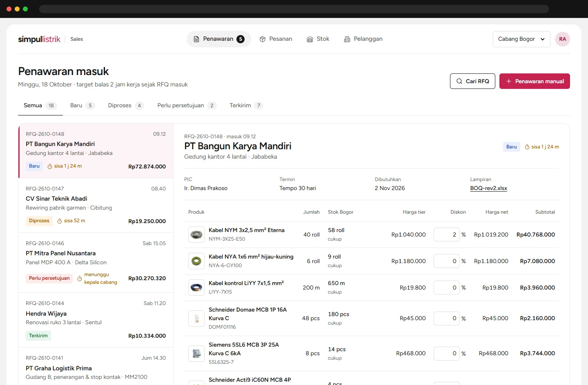
Task: Click the Perlu persetujuan badge on RFQ-2610-0146
Action: (x=49, y=279)
